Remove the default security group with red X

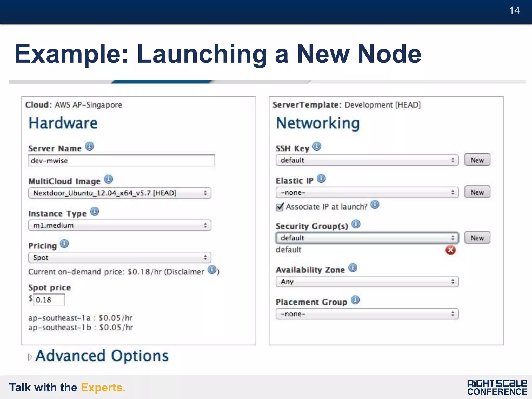click(x=450, y=250)
